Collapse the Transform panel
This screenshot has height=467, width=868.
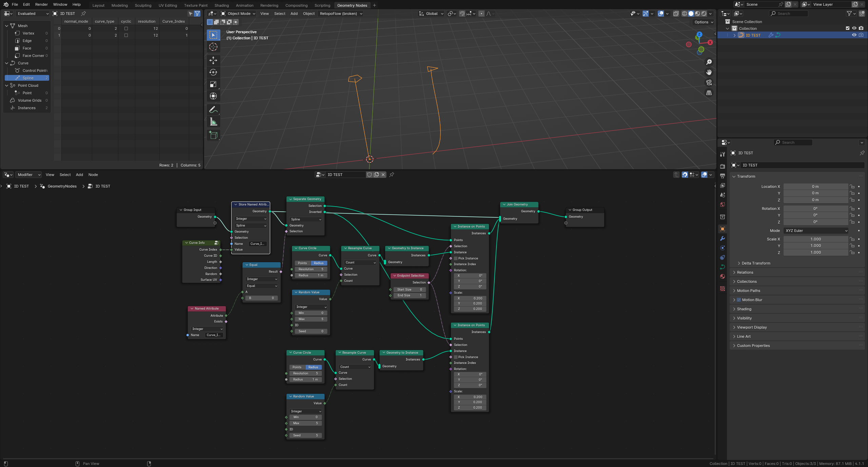(x=746, y=176)
